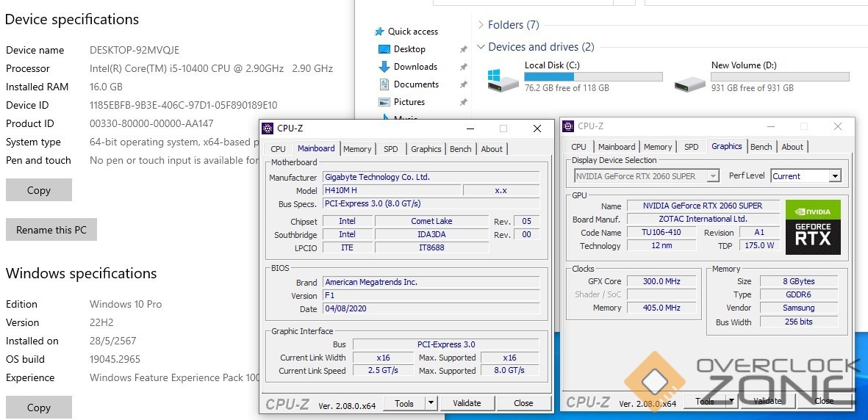This screenshot has height=420, width=868.
Task: Click the BIOS Date field 04/08/2020
Action: [x=431, y=309]
